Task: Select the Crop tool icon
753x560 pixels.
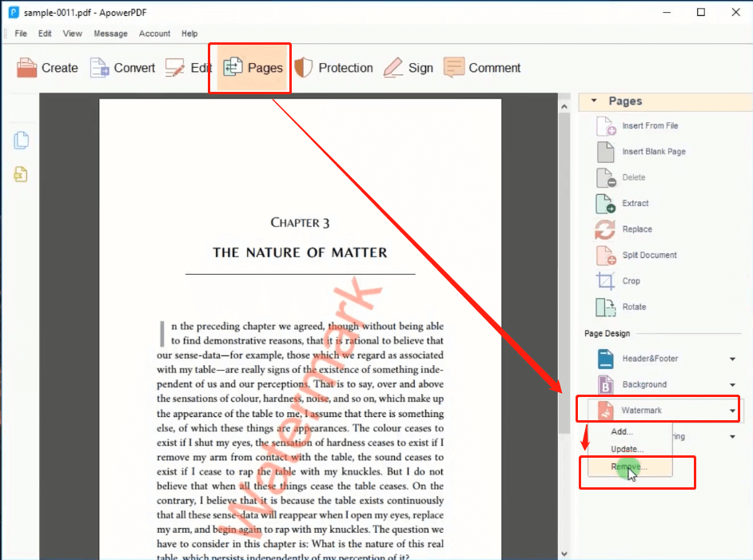Action: coord(606,281)
